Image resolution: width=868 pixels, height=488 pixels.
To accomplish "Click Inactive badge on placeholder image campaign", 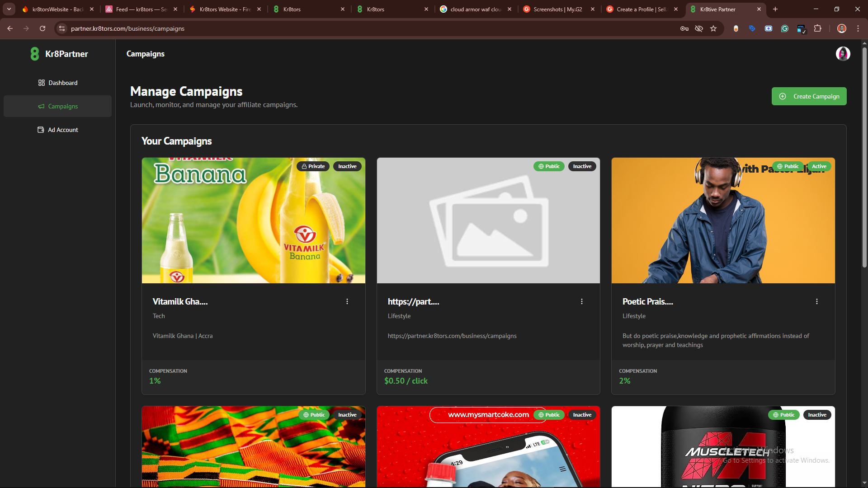I will pos(582,166).
